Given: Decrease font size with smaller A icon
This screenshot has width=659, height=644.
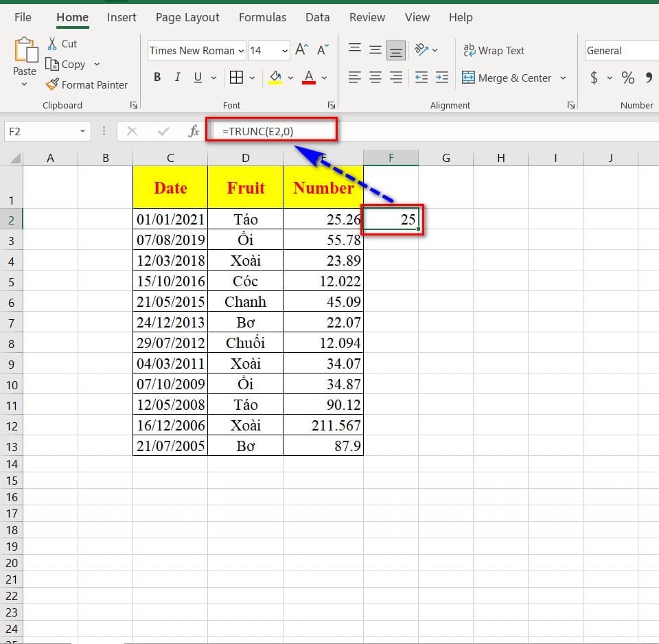Looking at the screenshot, I should coord(323,50).
